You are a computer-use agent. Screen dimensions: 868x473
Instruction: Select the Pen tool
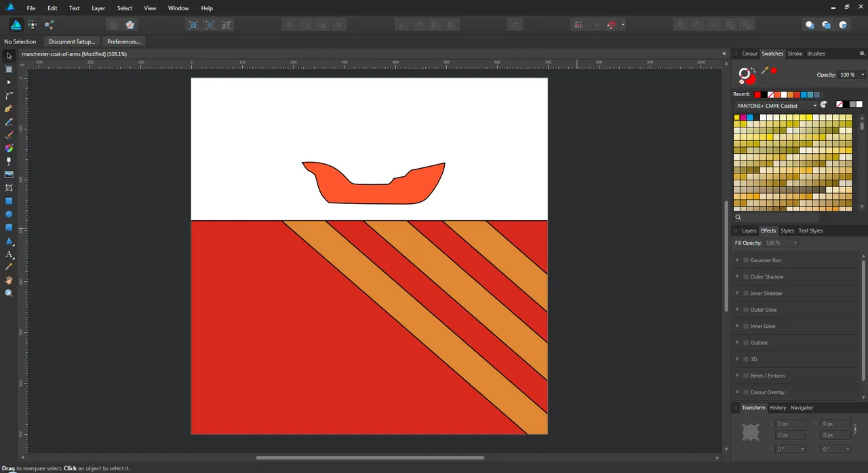click(x=9, y=108)
